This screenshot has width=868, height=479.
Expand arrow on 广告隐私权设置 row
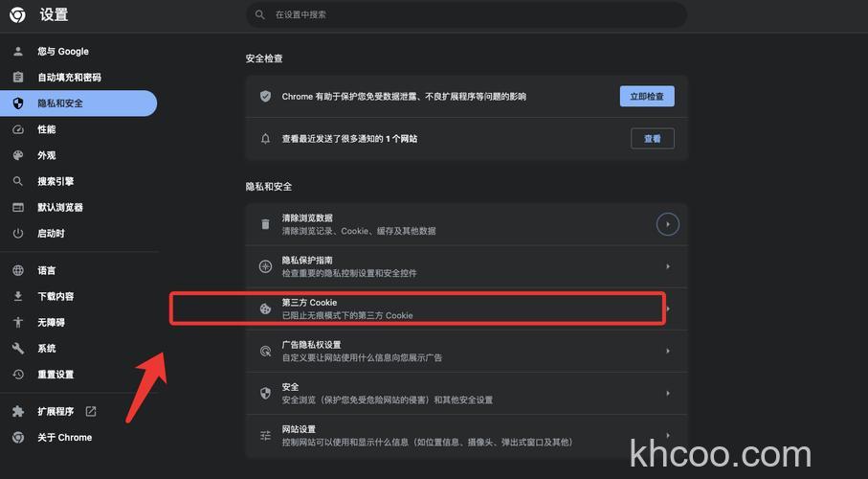click(668, 351)
